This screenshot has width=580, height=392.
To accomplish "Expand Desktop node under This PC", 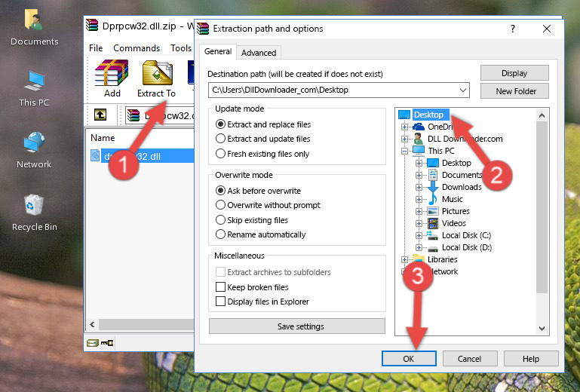I will tap(419, 163).
